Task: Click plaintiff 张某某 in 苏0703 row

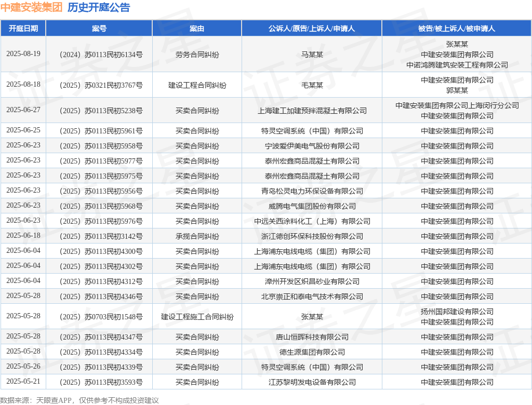Action: pyautogui.click(x=312, y=317)
